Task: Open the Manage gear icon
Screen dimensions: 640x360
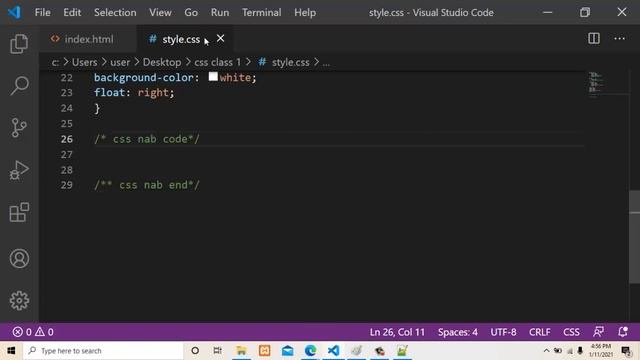Action: click(19, 301)
